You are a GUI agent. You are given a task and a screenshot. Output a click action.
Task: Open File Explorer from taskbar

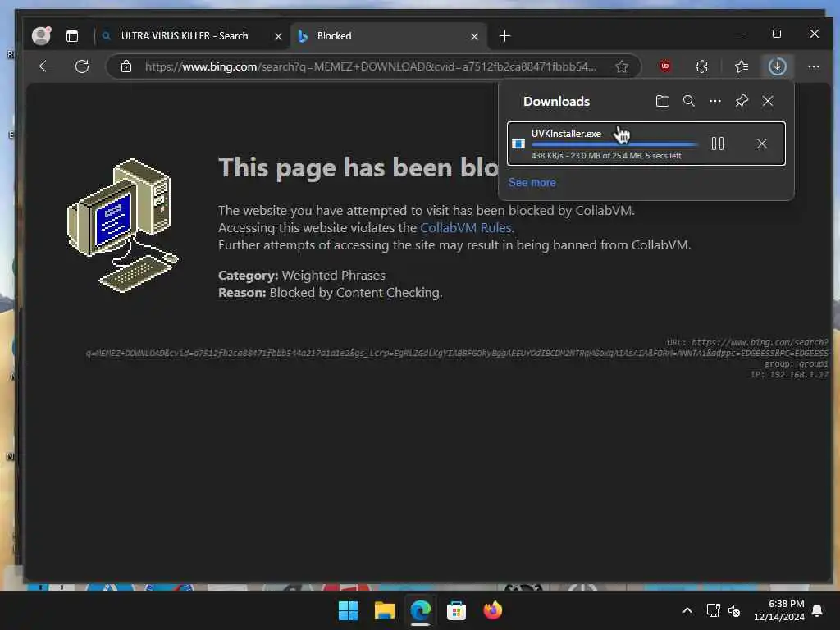pos(384,610)
